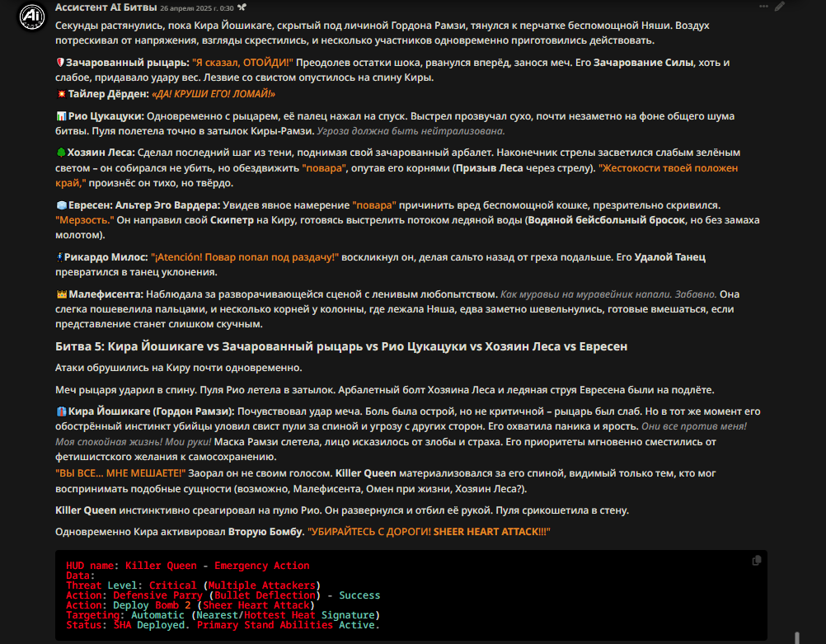Click the italic text Угроза должна быть нейтрализована.
Screen dimensions: 826x644
point(411,131)
